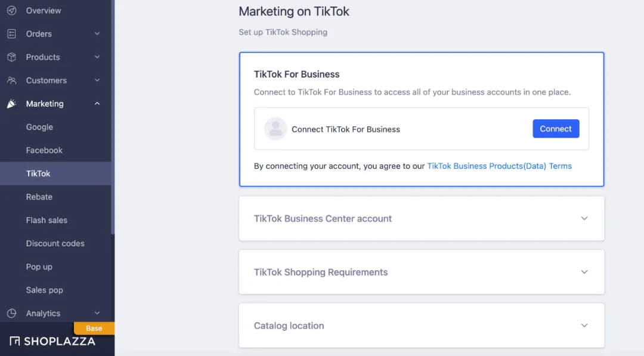Open TikTok Business Products(Data) Terms link
The height and width of the screenshot is (356, 644).
(x=499, y=166)
